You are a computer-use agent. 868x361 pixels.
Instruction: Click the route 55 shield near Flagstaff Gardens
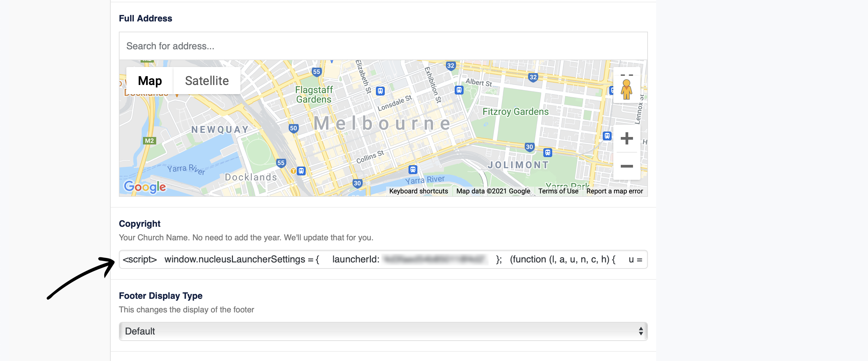tap(317, 72)
